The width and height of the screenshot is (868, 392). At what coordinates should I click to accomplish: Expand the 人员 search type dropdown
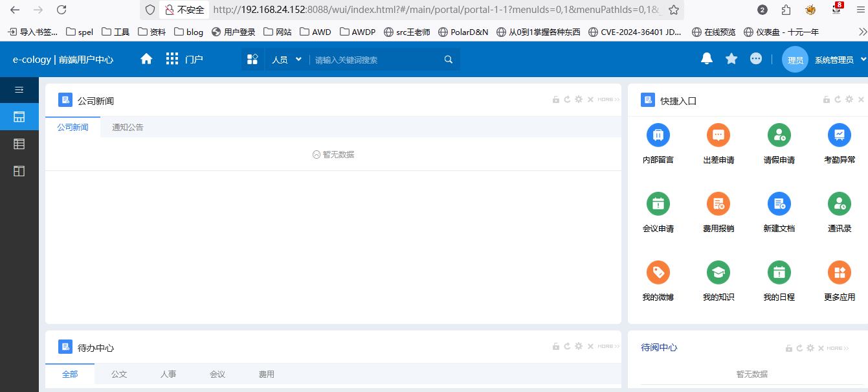[287, 60]
